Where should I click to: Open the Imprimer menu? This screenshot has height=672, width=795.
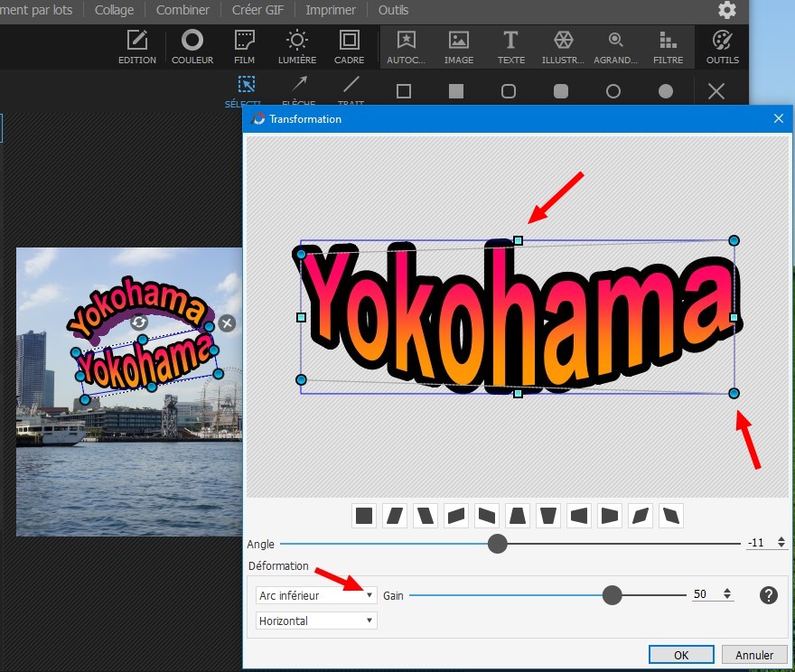click(331, 10)
